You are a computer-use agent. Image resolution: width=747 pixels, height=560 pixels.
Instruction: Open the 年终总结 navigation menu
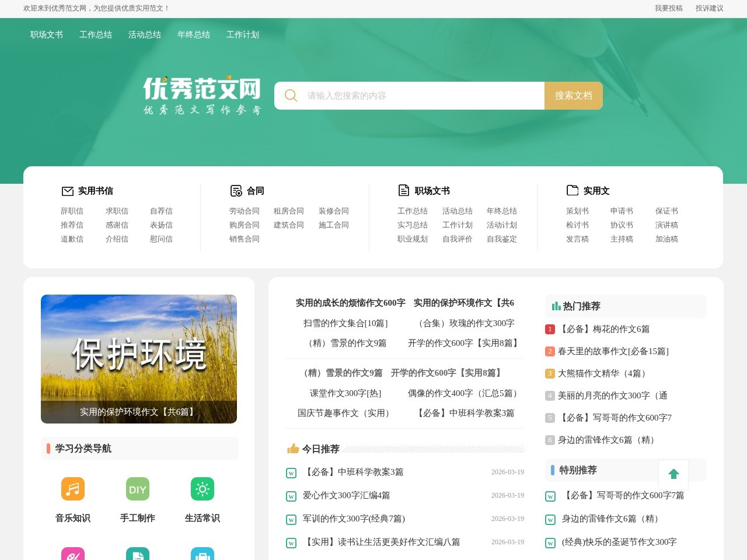point(193,34)
